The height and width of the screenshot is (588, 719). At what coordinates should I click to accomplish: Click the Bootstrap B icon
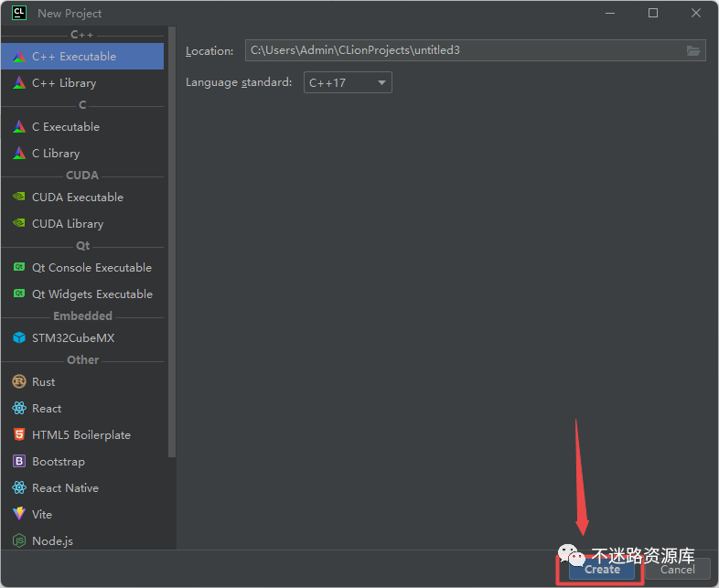click(19, 461)
